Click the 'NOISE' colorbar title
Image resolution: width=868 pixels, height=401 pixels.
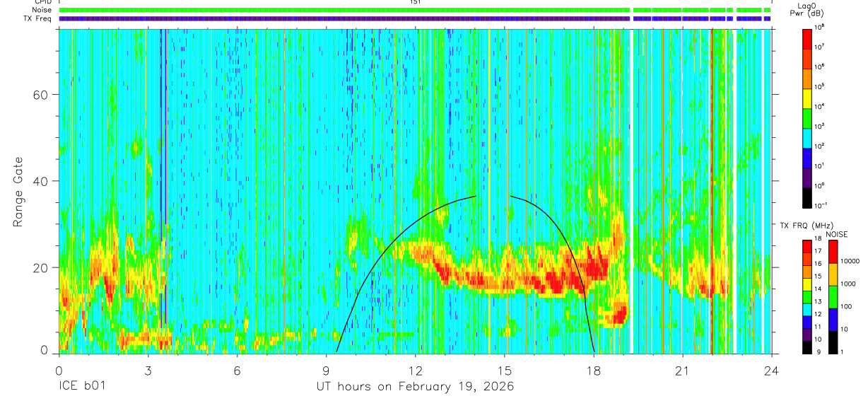(837, 234)
